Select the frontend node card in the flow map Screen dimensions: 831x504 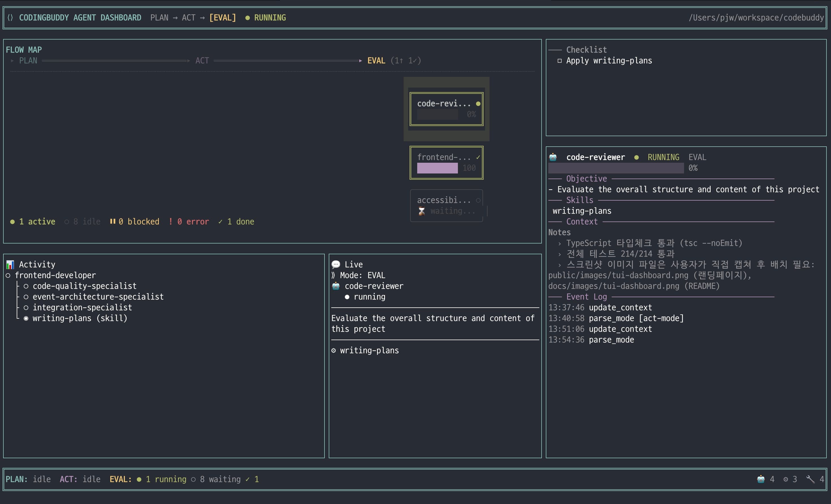[x=446, y=163]
